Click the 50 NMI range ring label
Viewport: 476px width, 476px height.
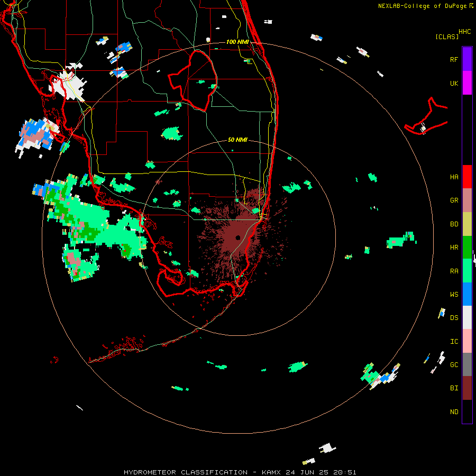pos(237,140)
